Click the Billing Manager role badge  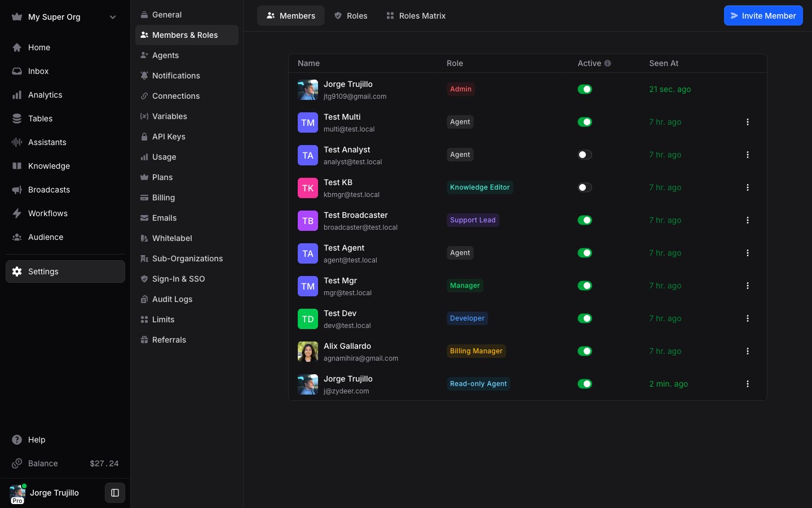(x=476, y=351)
